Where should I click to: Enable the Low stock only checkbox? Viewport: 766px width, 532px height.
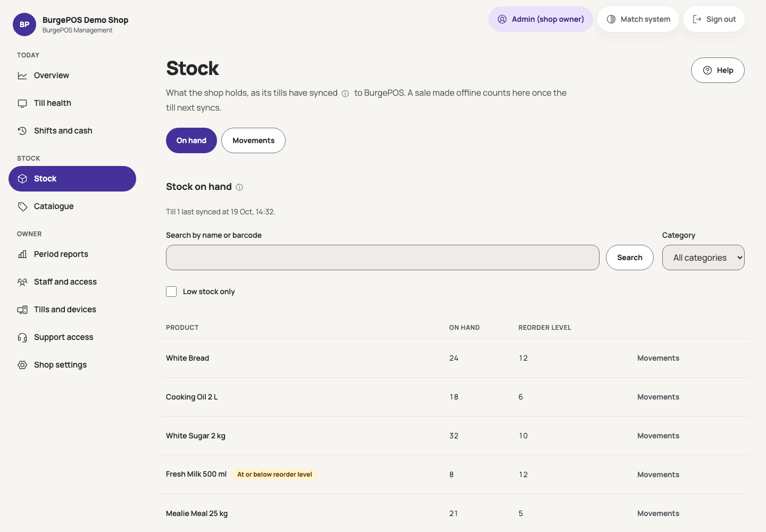171,292
